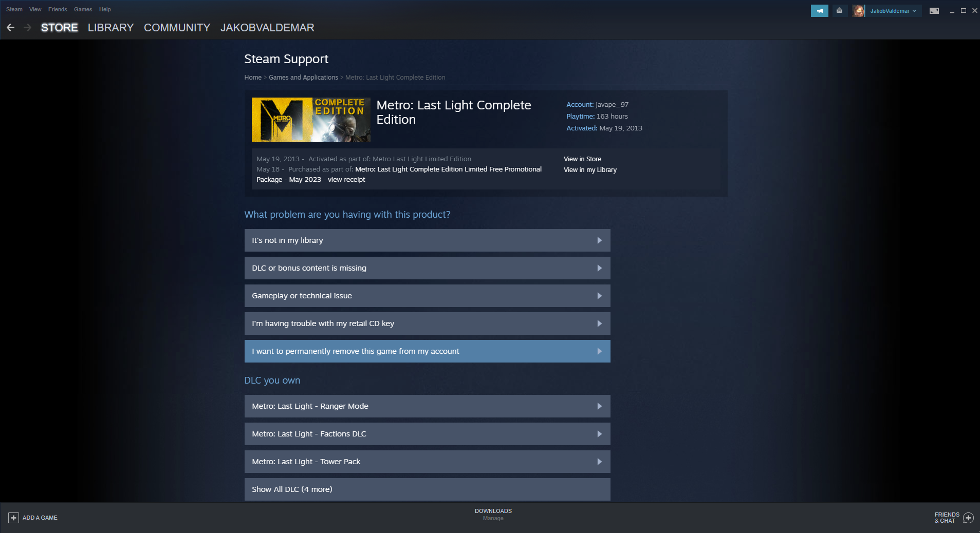Viewport: 980px width, 533px height.
Task: Open Metro: Last Light - Factions DLC
Action: (428, 434)
